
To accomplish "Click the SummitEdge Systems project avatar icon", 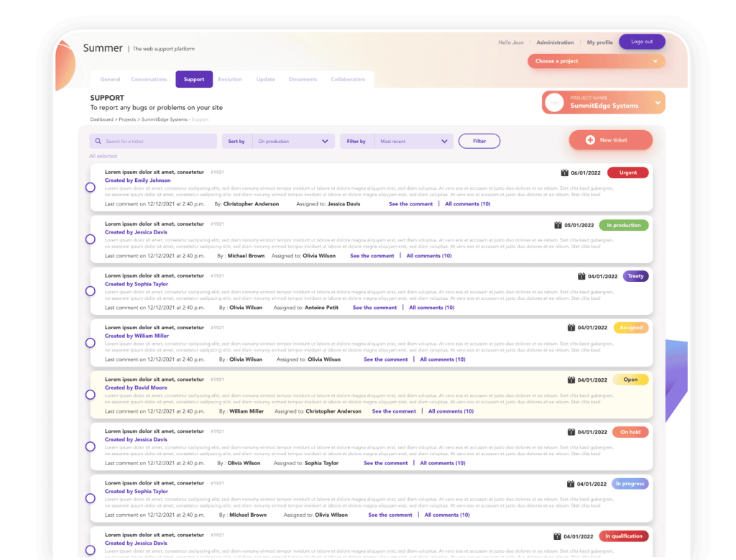I will point(554,103).
